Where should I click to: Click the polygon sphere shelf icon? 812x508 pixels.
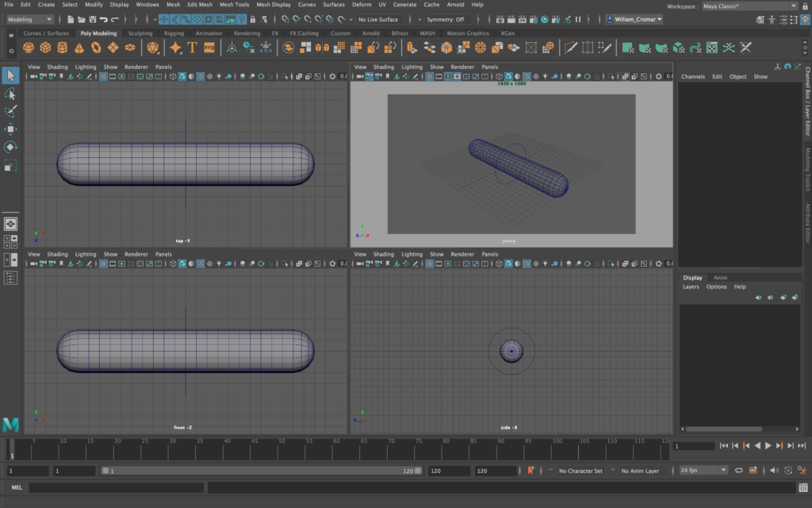click(x=29, y=48)
